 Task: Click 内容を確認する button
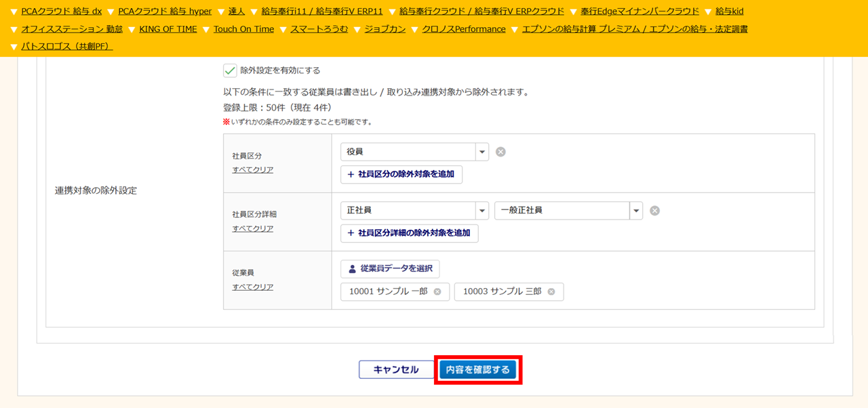click(x=478, y=370)
